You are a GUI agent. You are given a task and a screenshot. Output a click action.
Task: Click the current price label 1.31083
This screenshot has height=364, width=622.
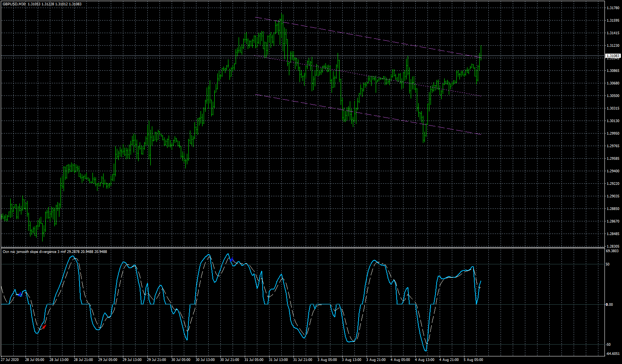coord(613,56)
